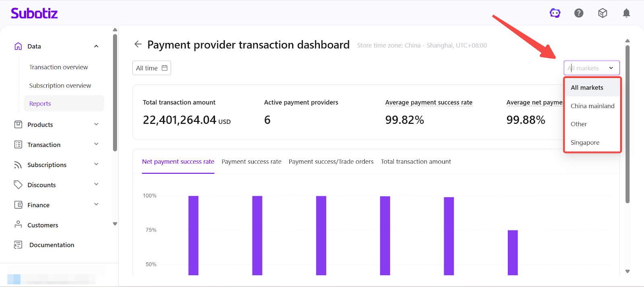
Task: Click the All markets search input field
Action: click(x=586, y=68)
